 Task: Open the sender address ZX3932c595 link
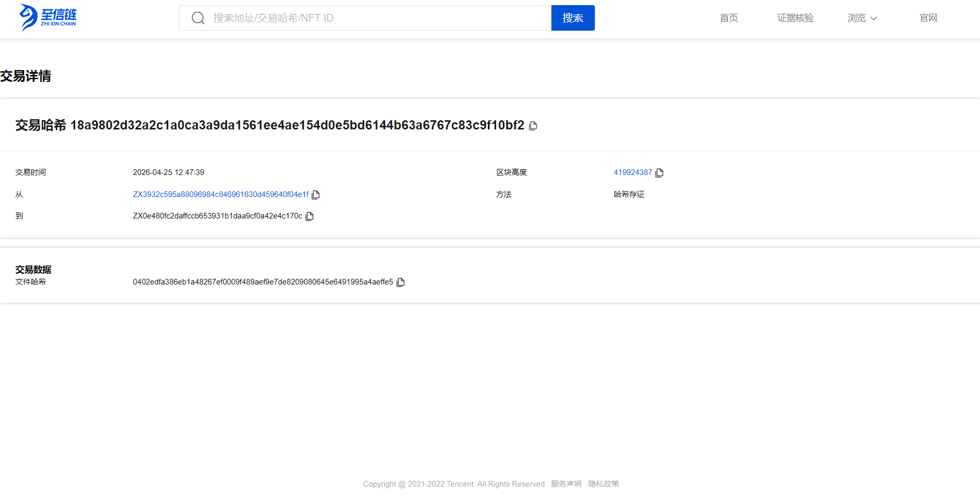(220, 194)
